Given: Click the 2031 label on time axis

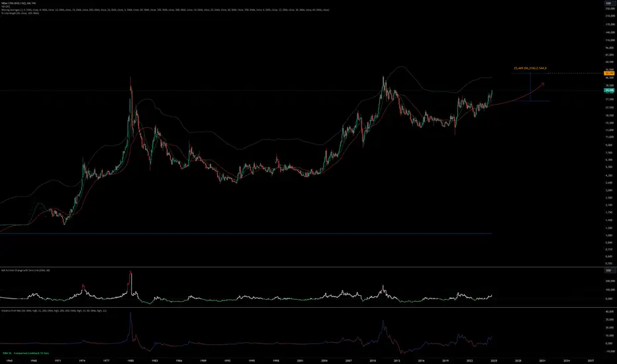Looking at the screenshot, I should click(542, 361).
